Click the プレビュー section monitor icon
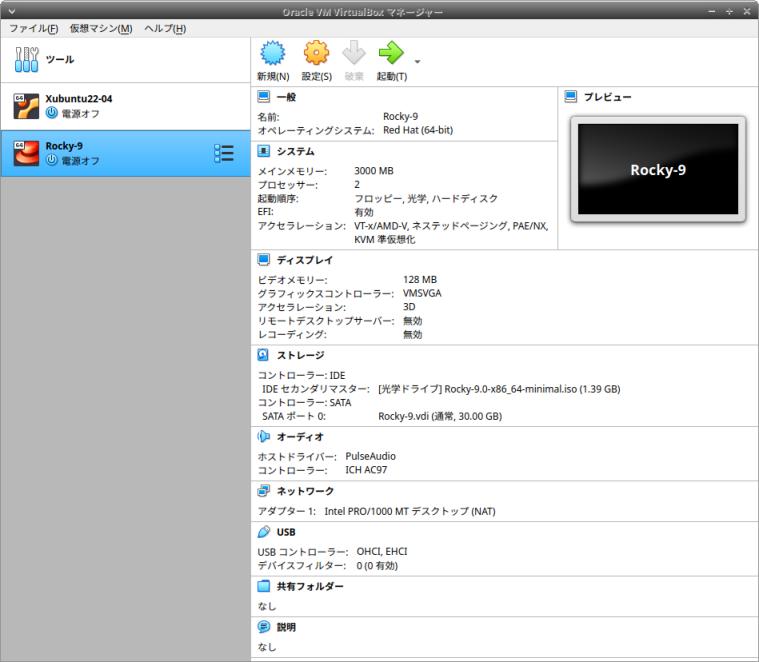Viewport: 759px width, 662px height. 571,97
